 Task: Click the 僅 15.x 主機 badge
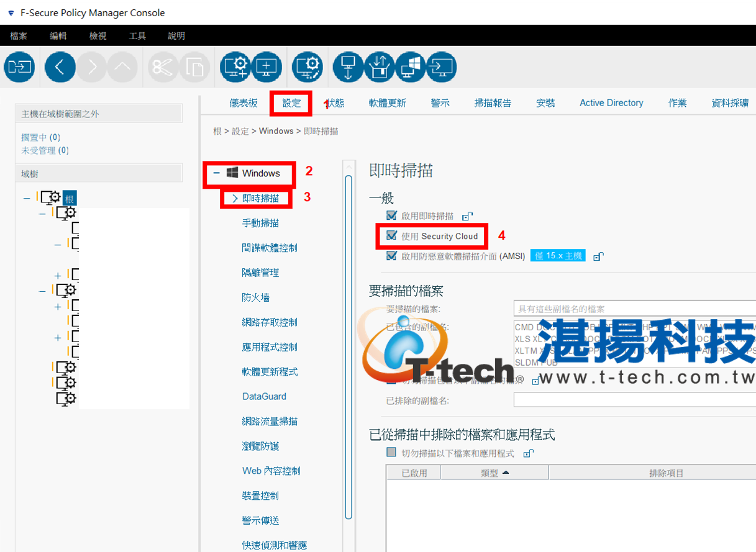pos(558,256)
